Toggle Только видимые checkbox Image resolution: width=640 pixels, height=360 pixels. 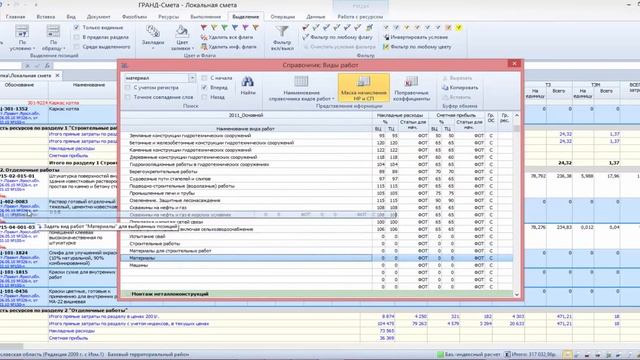tap(76, 27)
